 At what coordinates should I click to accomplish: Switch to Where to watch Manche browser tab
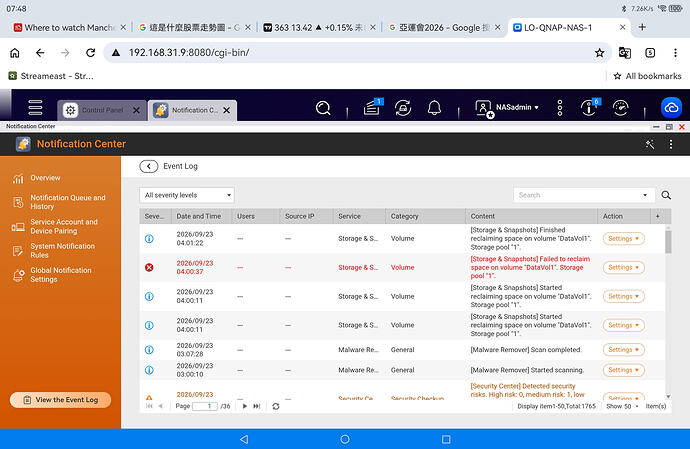[x=70, y=28]
